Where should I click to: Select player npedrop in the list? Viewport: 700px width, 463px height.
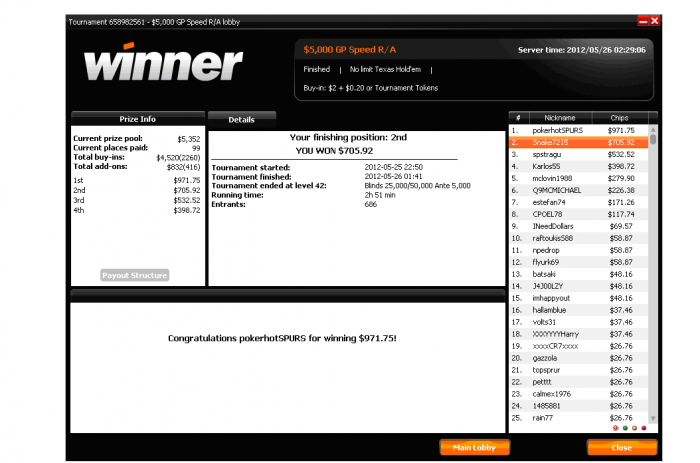click(579, 250)
